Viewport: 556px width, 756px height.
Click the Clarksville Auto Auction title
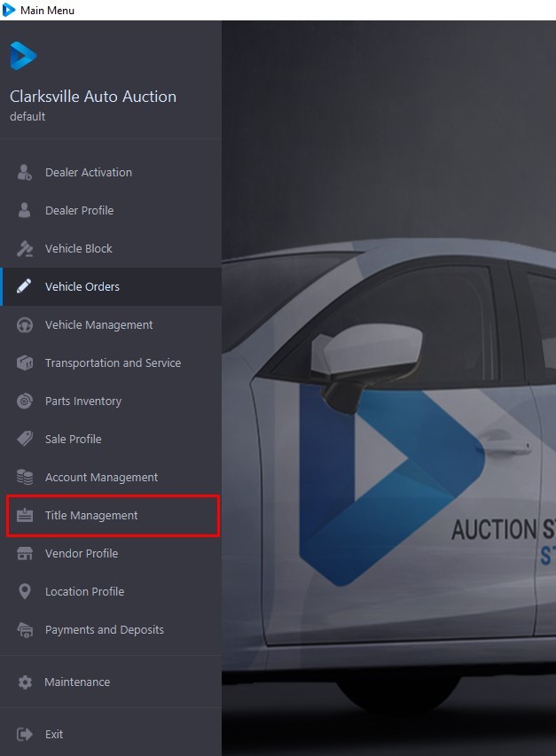[92, 97]
